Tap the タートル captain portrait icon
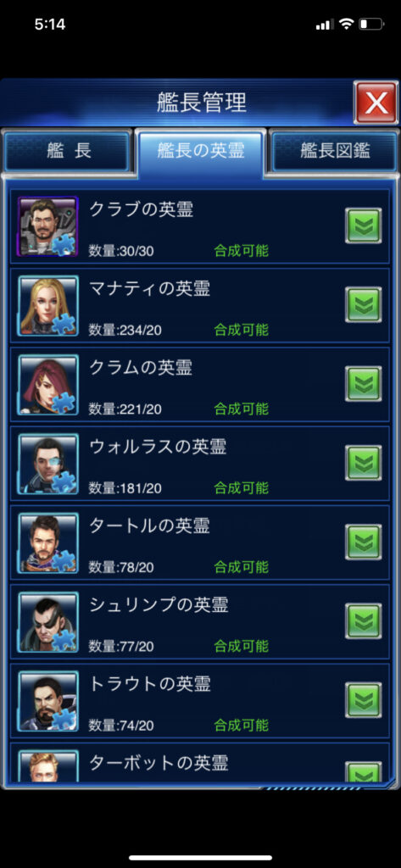 [48, 543]
